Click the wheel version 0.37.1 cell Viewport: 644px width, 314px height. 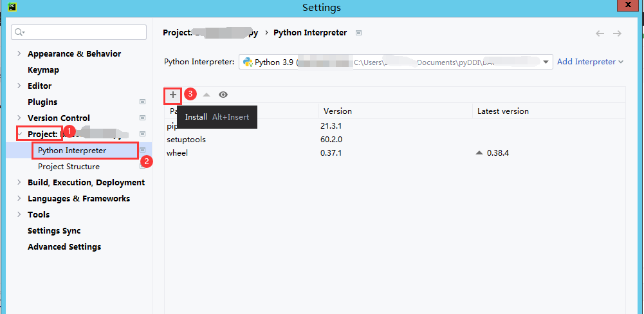(x=331, y=153)
